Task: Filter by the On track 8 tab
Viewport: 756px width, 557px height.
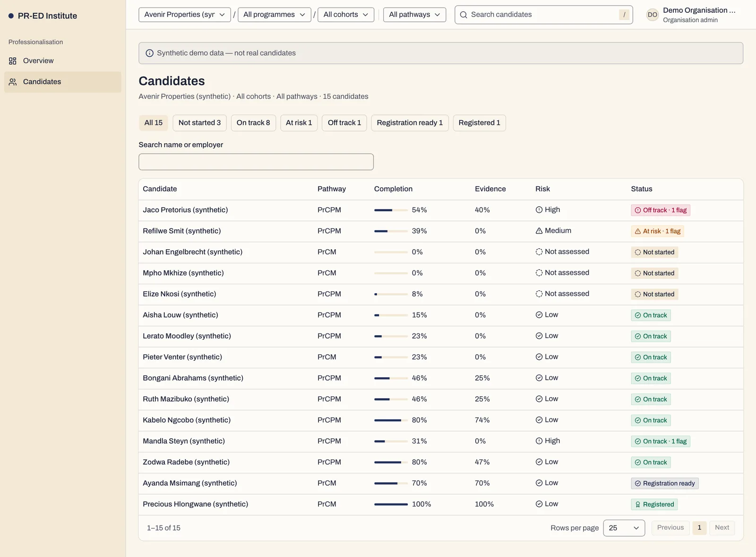Action: tap(253, 123)
